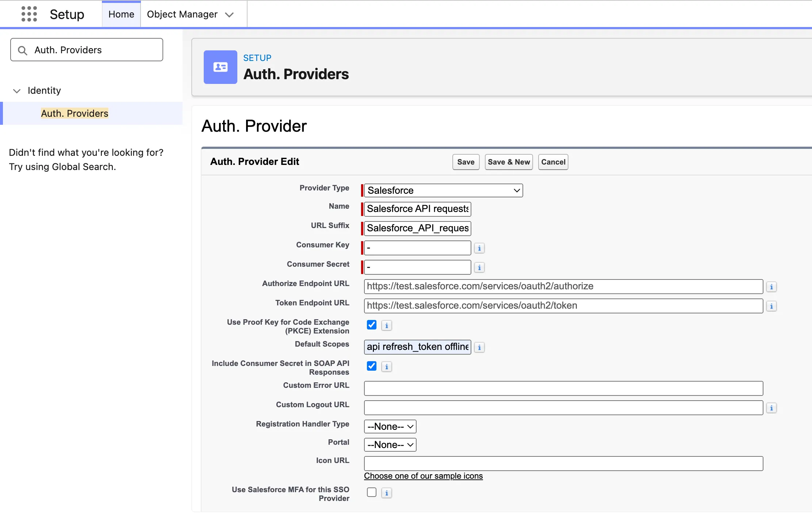Viewport: 812px width, 521px height.
Task: Click the Save & New button
Action: coord(509,162)
